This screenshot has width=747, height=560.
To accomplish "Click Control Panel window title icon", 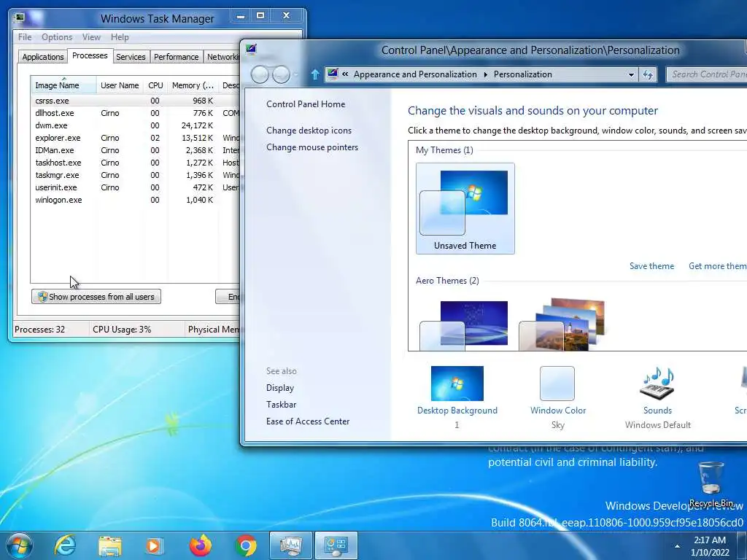I will click(251, 50).
